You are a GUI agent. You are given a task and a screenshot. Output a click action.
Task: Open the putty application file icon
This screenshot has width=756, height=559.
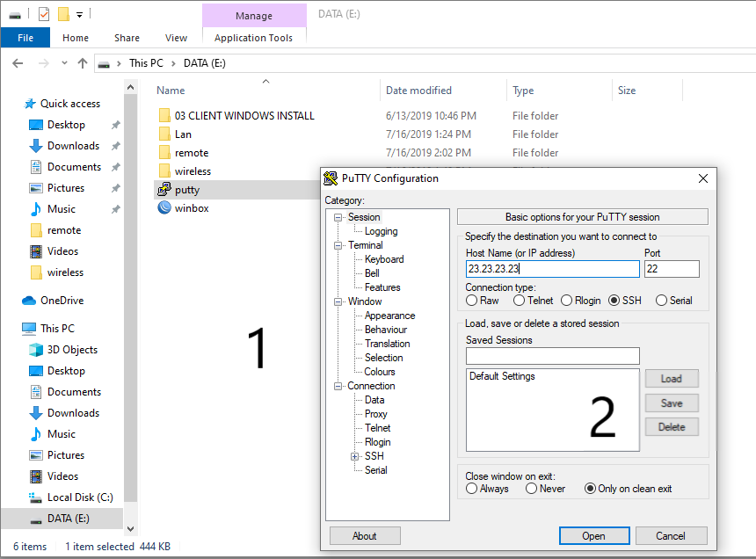(x=164, y=189)
